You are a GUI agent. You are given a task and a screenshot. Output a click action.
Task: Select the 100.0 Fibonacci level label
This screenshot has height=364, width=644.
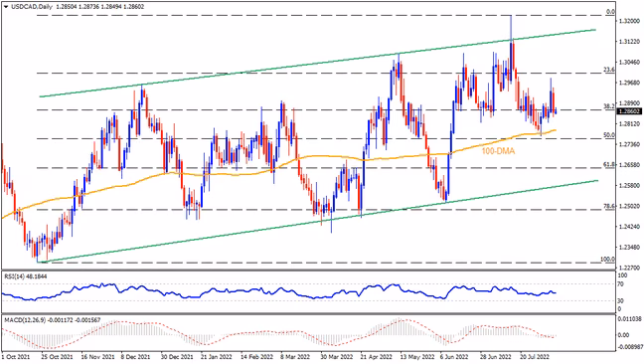608,260
